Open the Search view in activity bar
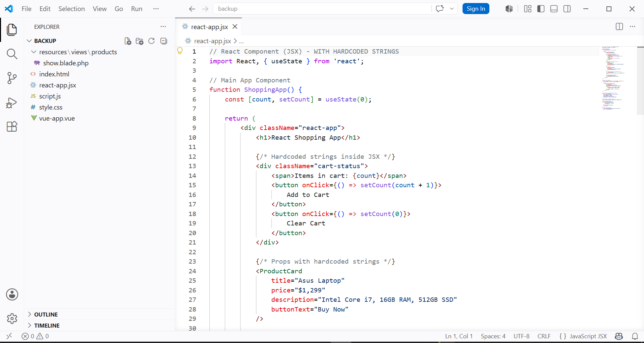Screen dimensions: 644x343 (12, 54)
